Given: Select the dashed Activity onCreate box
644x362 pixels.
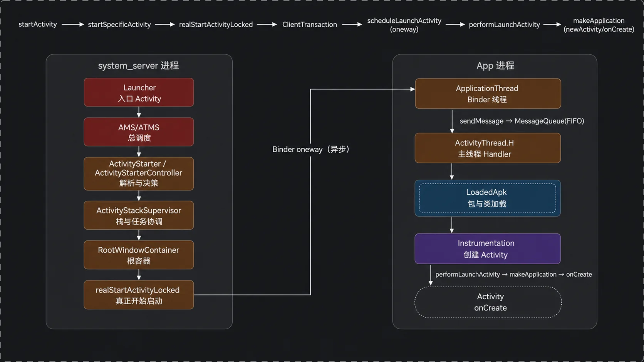Looking at the screenshot, I should pyautogui.click(x=488, y=302).
